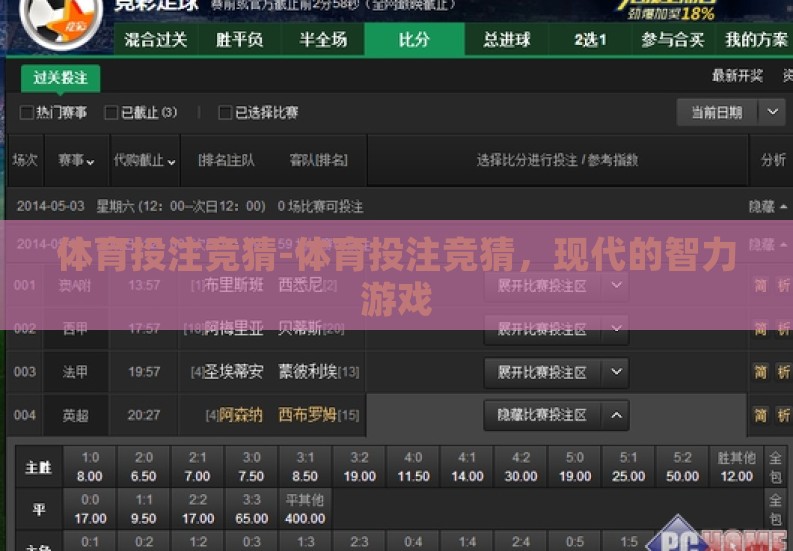
Task: Select draw score 3:3 odds 65.00
Action: [x=251, y=509]
